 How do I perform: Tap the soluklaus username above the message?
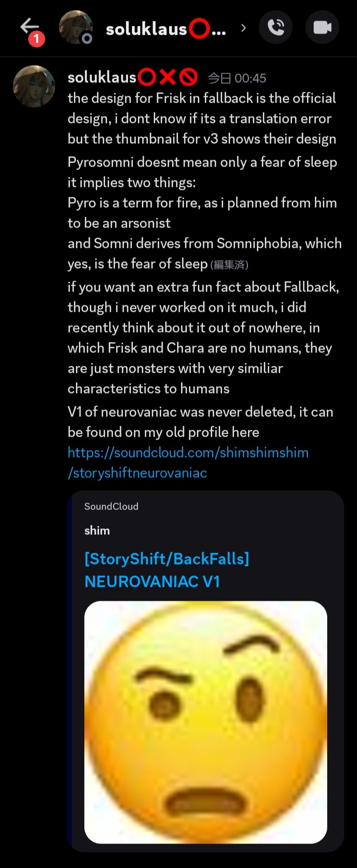click(102, 77)
